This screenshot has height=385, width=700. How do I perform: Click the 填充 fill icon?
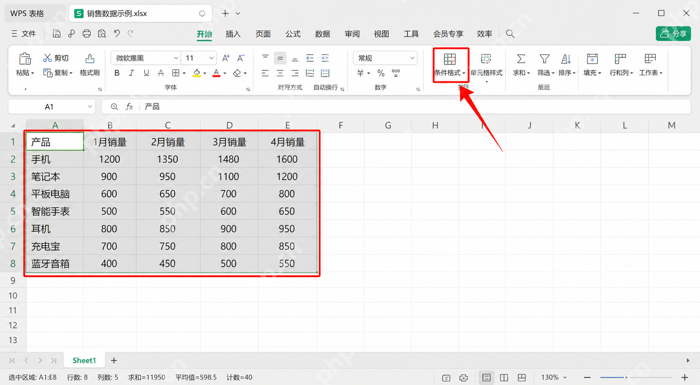[x=592, y=59]
